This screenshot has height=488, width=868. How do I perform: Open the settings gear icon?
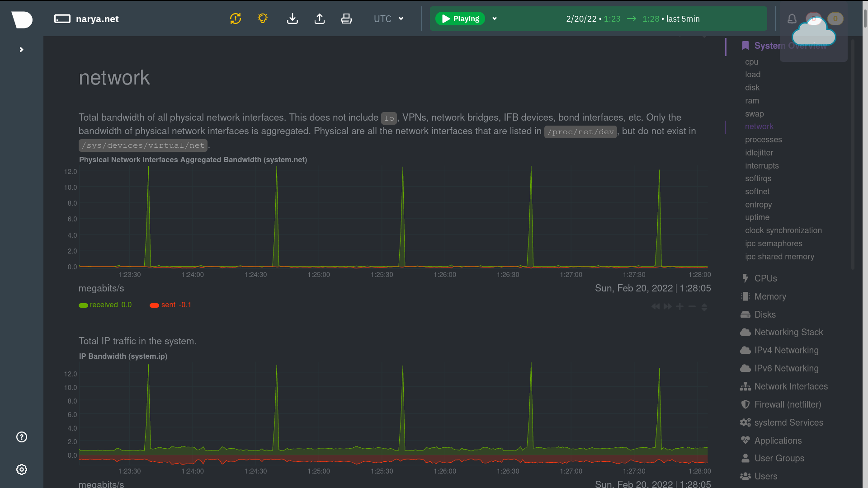[x=22, y=469]
